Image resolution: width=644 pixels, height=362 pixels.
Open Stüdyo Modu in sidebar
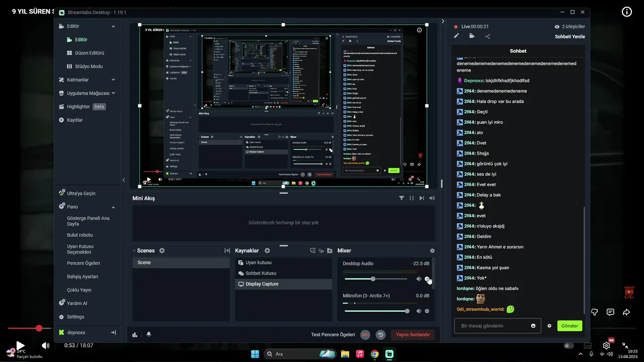89,66
